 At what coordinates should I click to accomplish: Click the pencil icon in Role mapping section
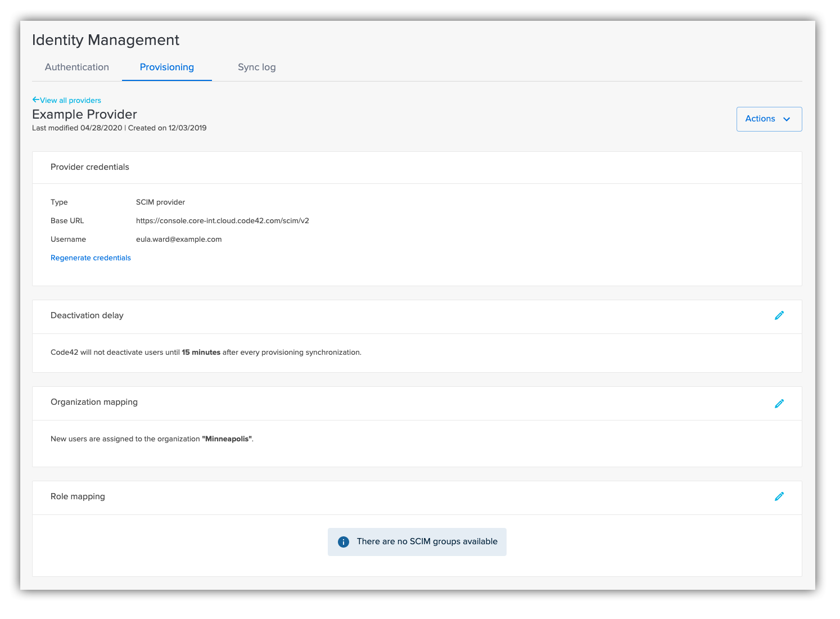click(x=779, y=496)
